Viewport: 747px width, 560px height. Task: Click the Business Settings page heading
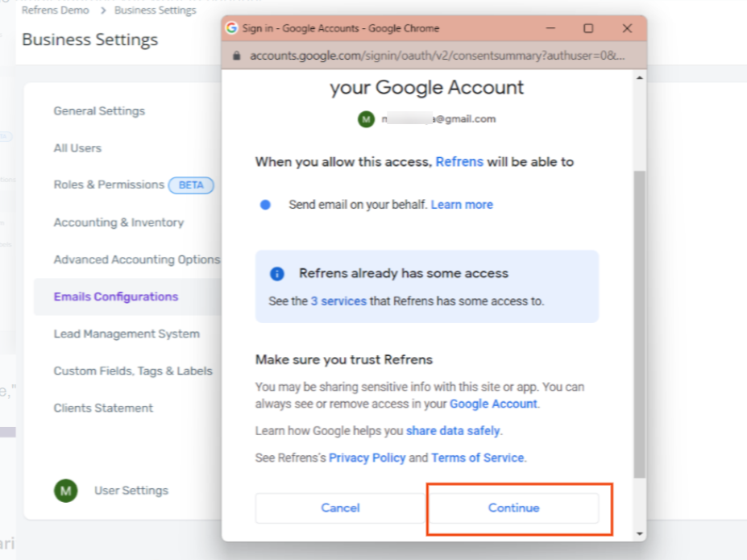click(x=89, y=39)
